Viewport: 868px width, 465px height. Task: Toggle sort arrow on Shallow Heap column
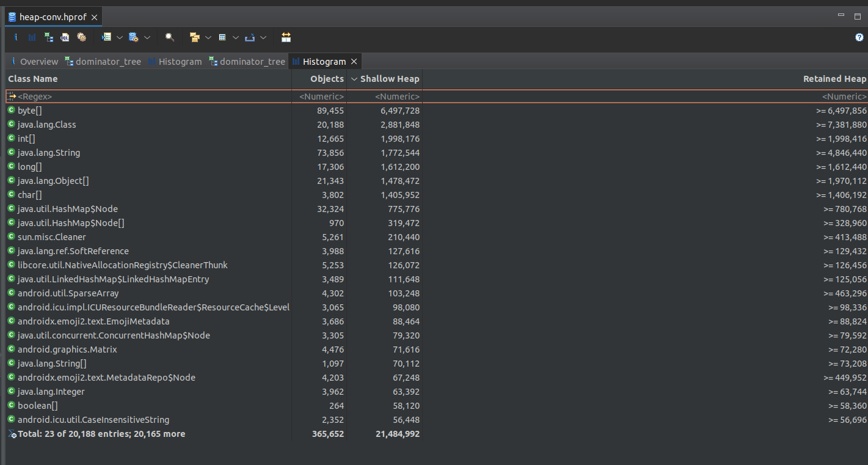[x=354, y=79]
